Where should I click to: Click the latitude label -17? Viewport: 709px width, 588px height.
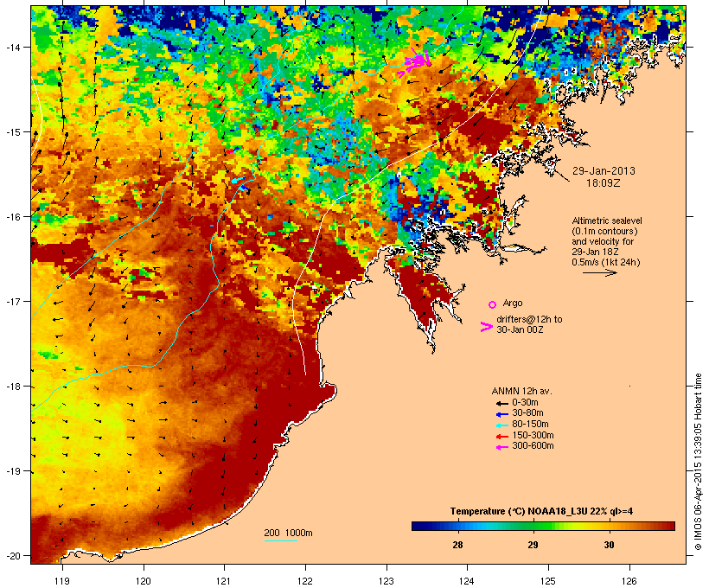coord(12,301)
